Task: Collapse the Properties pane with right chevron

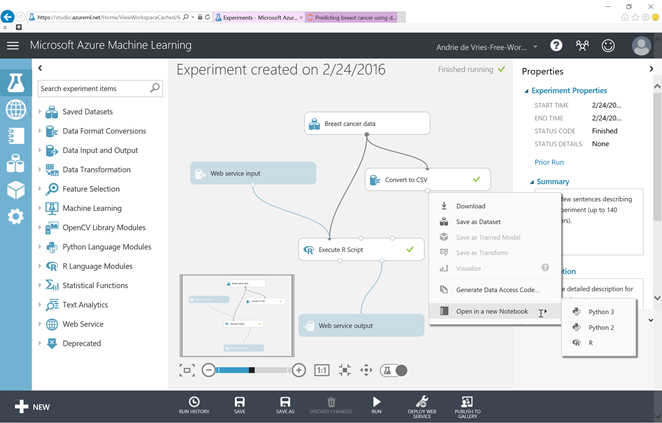Action: coord(651,68)
